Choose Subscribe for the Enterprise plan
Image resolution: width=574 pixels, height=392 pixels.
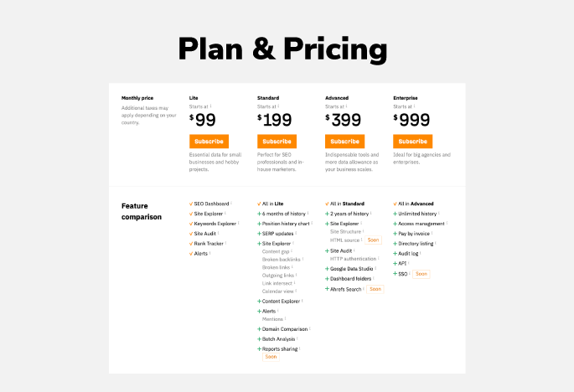click(x=412, y=142)
